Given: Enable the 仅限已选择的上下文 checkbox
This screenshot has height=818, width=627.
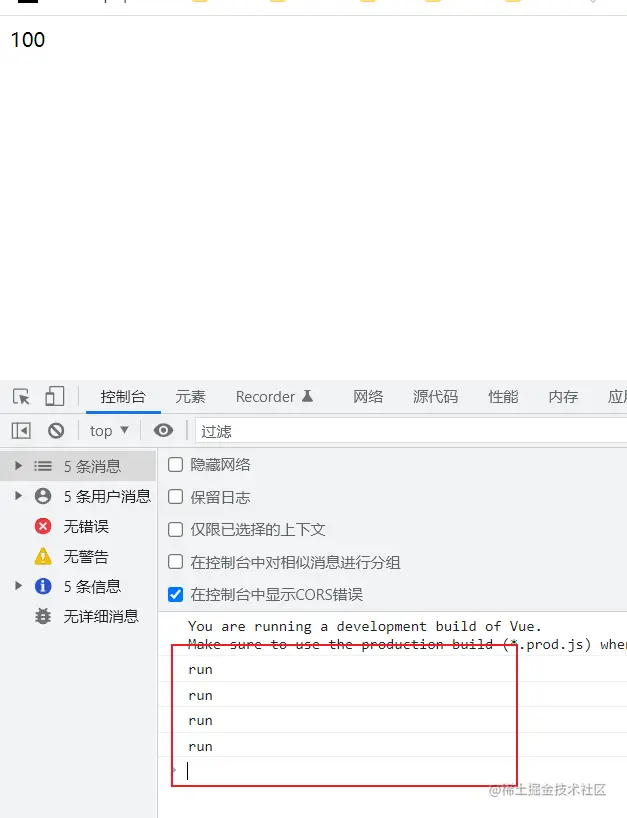Looking at the screenshot, I should point(175,530).
